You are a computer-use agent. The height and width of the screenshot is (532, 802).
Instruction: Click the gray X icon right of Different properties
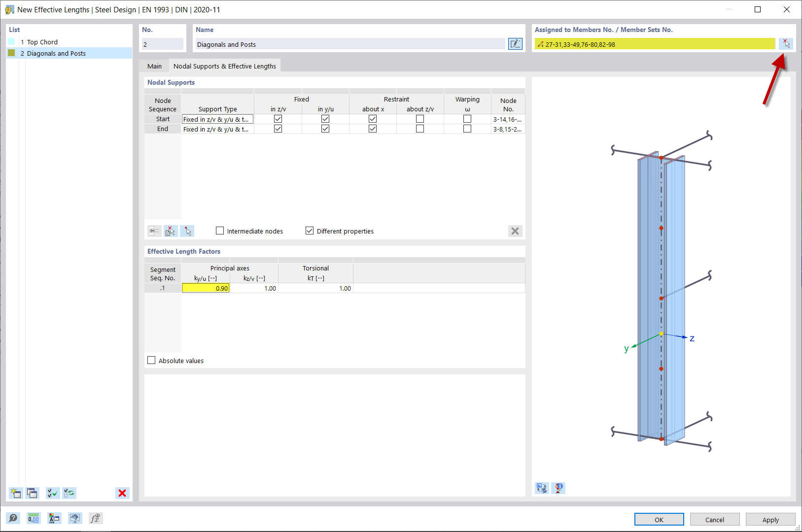[x=515, y=231]
